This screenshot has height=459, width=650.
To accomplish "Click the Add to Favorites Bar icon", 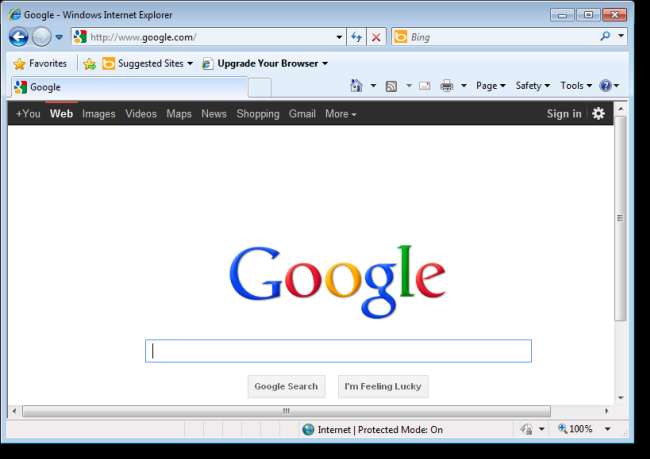I will 90,64.
